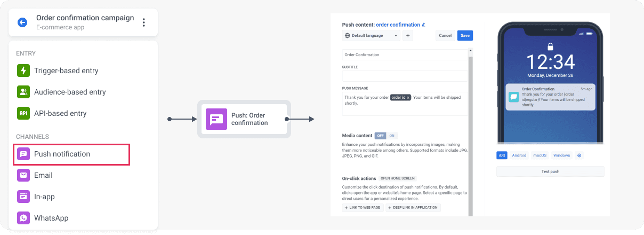Turn Media content ON
This screenshot has height=235, width=644.
392,136
